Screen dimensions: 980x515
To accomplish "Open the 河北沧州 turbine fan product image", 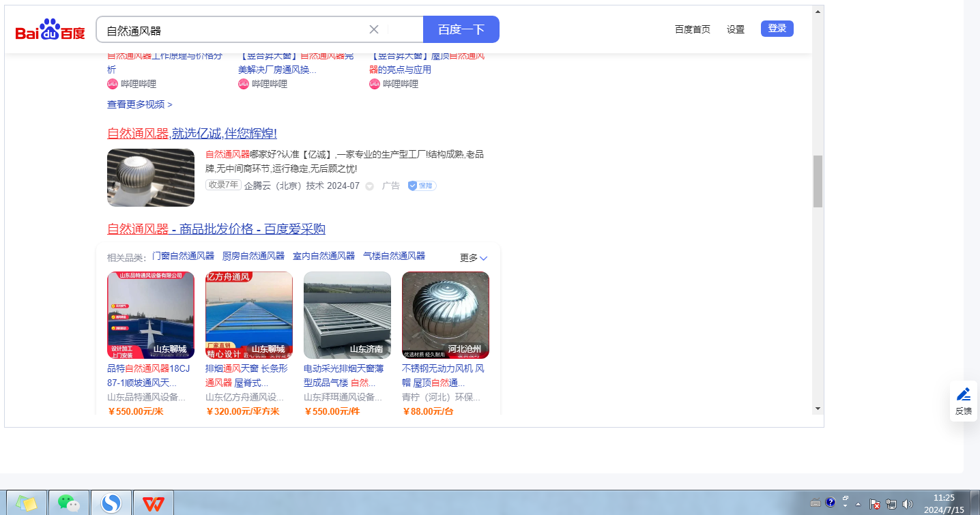I will pos(446,315).
